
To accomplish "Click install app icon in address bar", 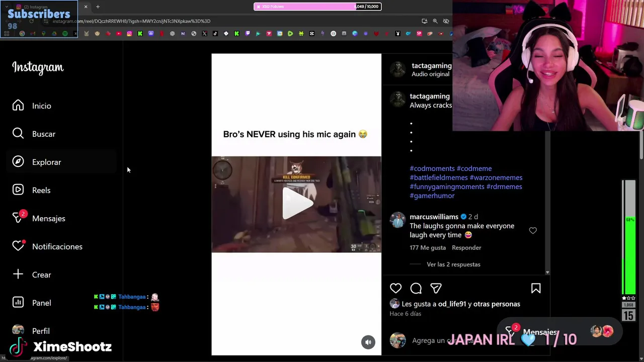I will [425, 21].
